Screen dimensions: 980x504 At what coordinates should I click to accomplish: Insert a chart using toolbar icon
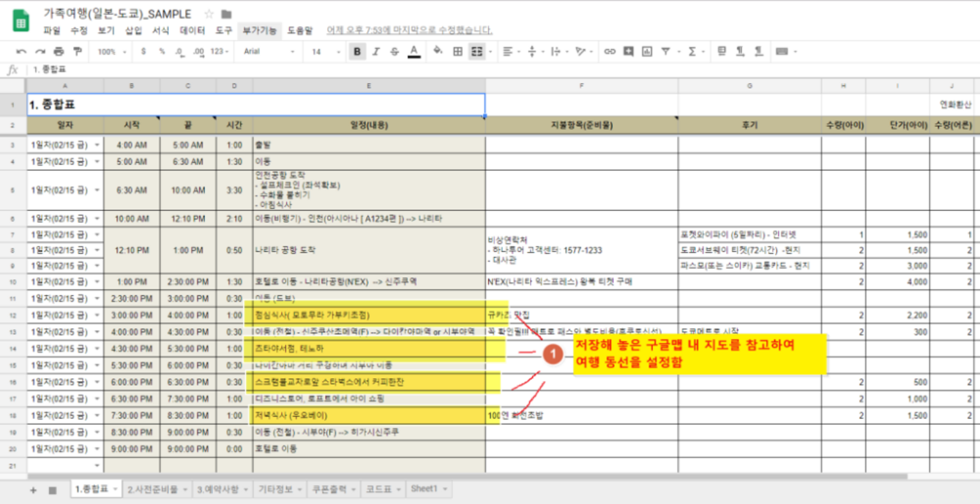point(647,51)
